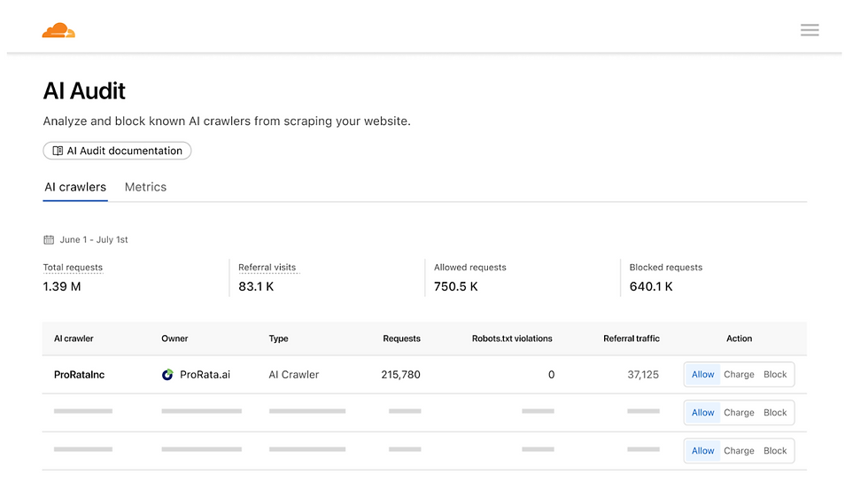Screen dimensions: 868x490
Task: Click the calendar icon beside date range
Action: click(49, 240)
